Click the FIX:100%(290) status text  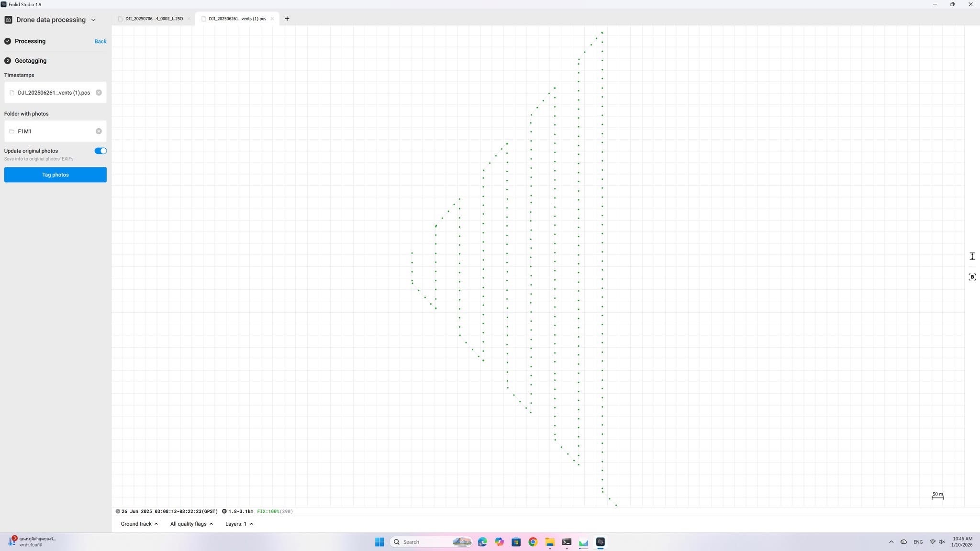pos(275,511)
